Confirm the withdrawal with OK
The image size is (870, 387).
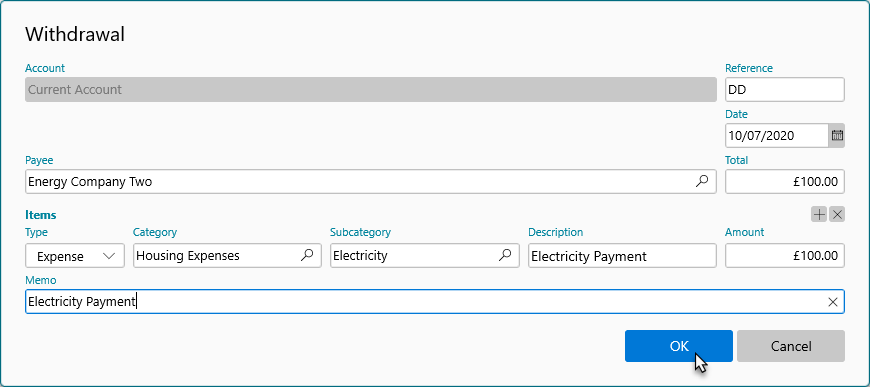click(679, 346)
